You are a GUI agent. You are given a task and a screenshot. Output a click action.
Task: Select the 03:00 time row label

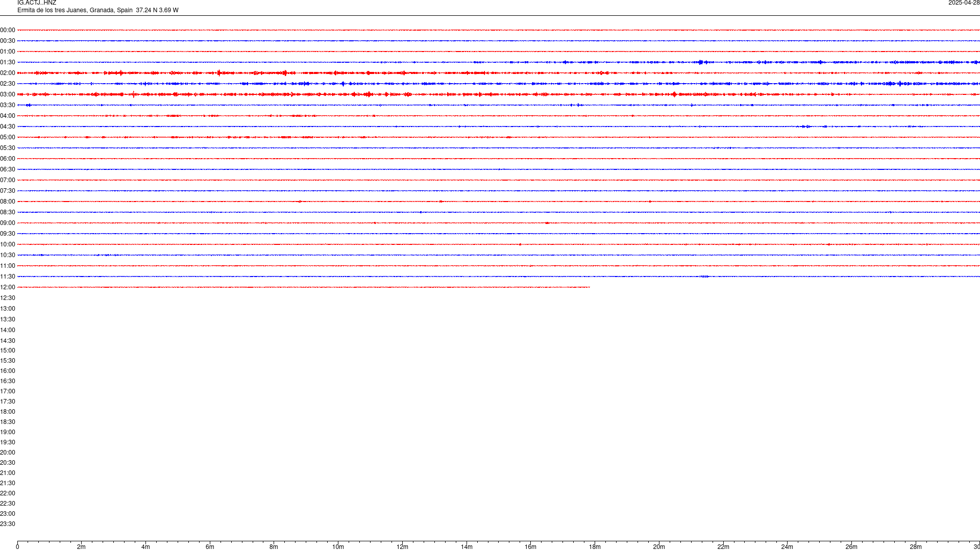[8, 94]
